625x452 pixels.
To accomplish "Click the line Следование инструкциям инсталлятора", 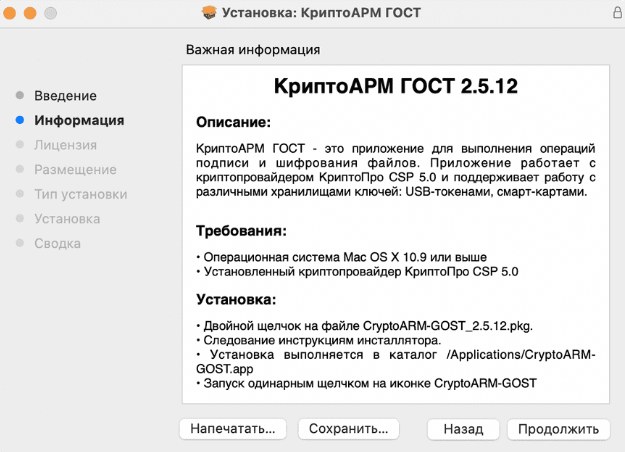I will pos(318,340).
